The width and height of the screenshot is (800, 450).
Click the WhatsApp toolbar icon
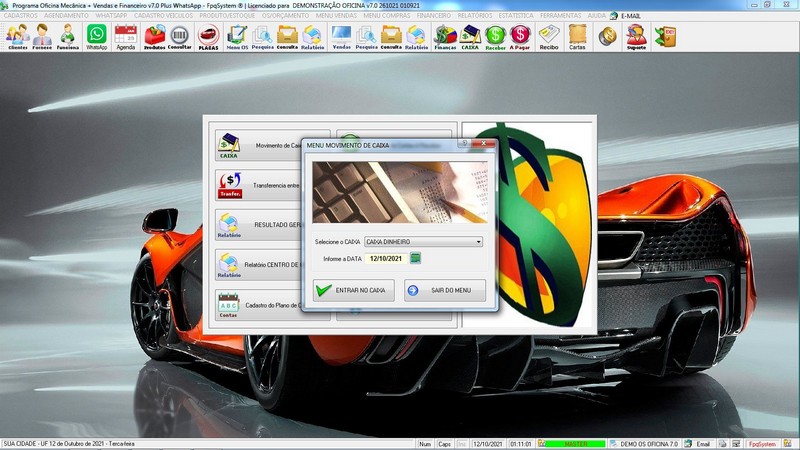pyautogui.click(x=96, y=37)
